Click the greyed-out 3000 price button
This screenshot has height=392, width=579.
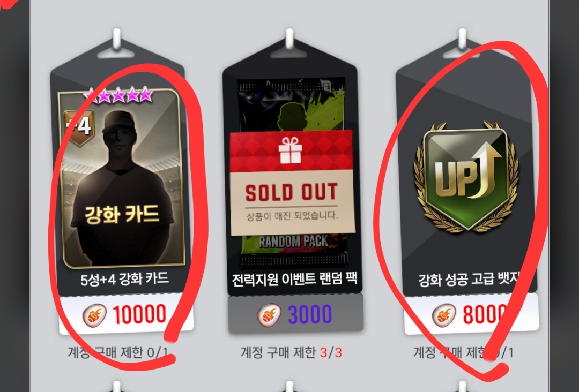pyautogui.click(x=295, y=314)
